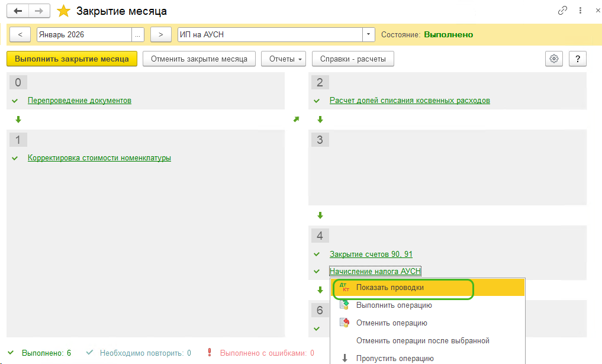
Task: Click the Январь 2026 period field
Action: pyautogui.click(x=84, y=34)
